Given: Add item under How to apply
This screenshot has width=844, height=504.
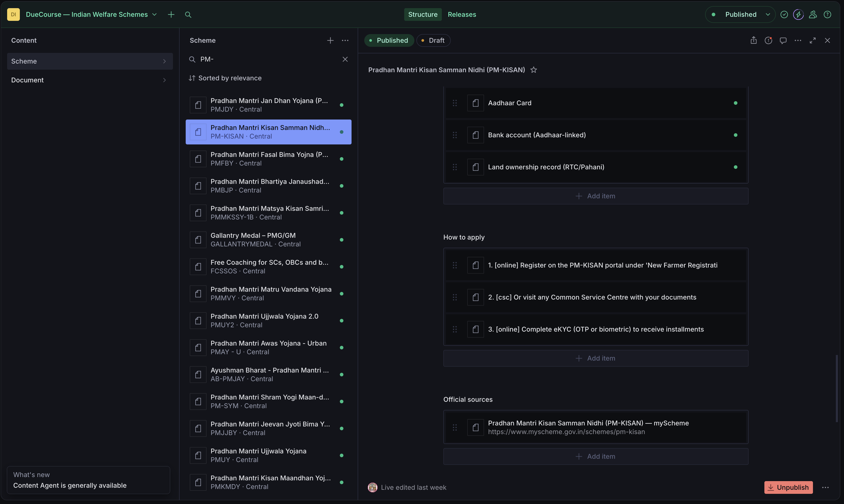Looking at the screenshot, I should pos(595,358).
